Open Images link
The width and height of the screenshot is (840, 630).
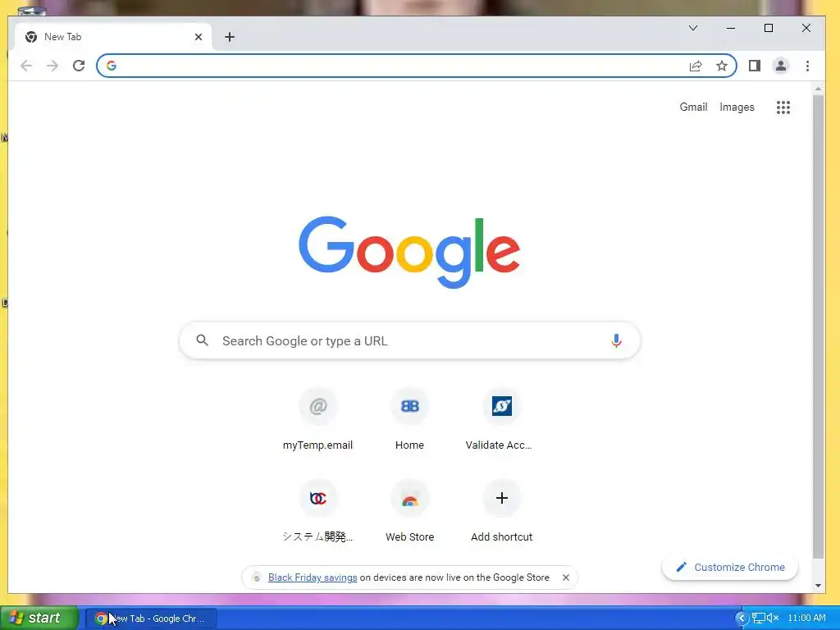[737, 107]
